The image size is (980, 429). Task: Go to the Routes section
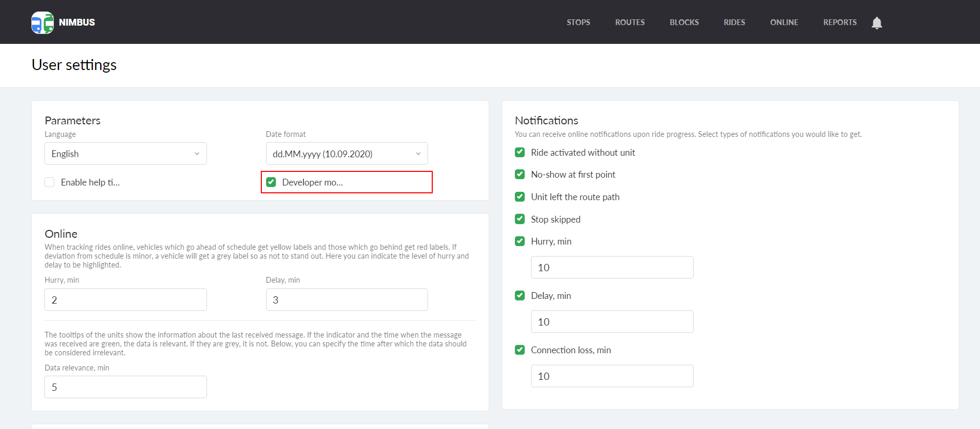(x=629, y=22)
